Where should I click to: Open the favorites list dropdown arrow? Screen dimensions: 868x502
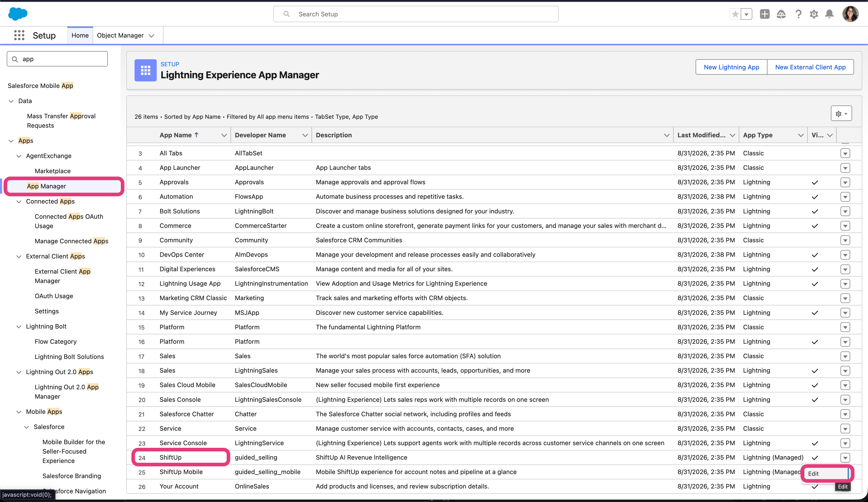746,14
